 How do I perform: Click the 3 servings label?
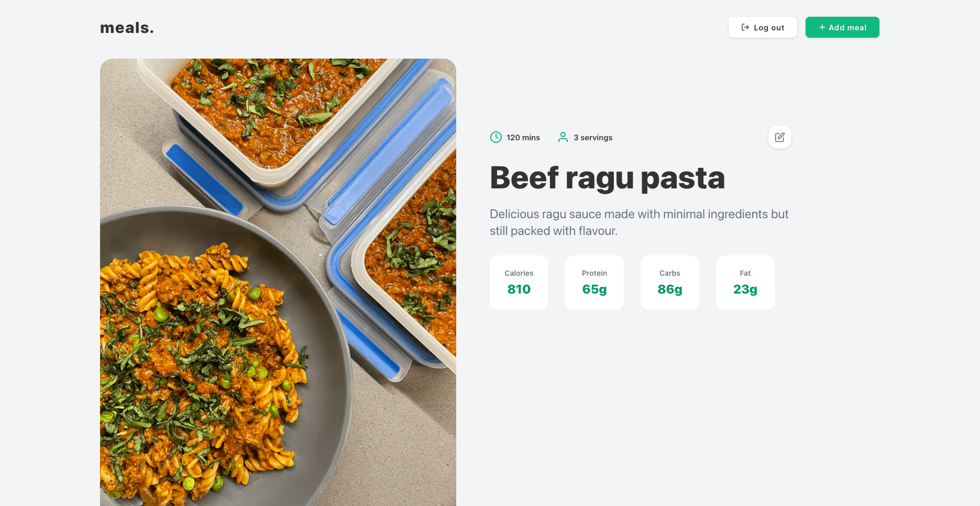[593, 138]
